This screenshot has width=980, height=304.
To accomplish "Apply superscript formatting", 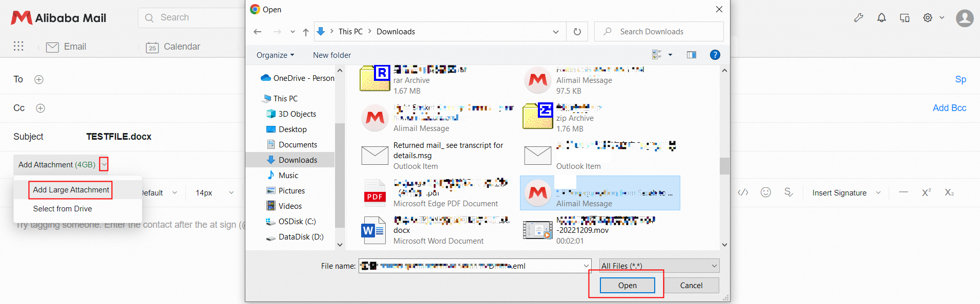I will coord(926,192).
